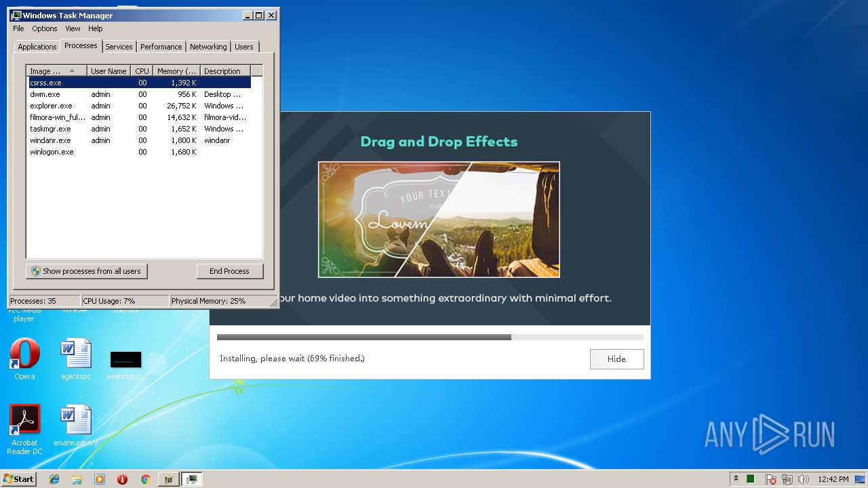Sort by Image Name column header
Screen dimensions: 868x488
click(57, 70)
